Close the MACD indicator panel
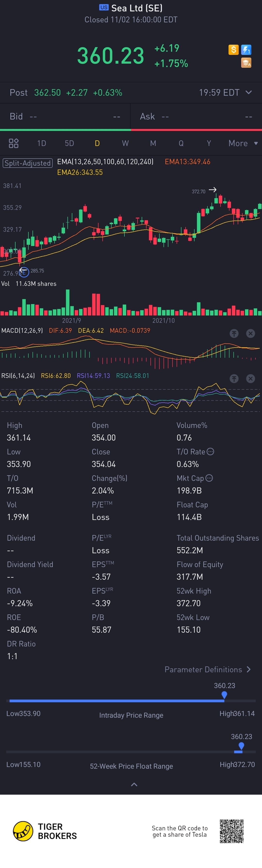 click(x=251, y=333)
